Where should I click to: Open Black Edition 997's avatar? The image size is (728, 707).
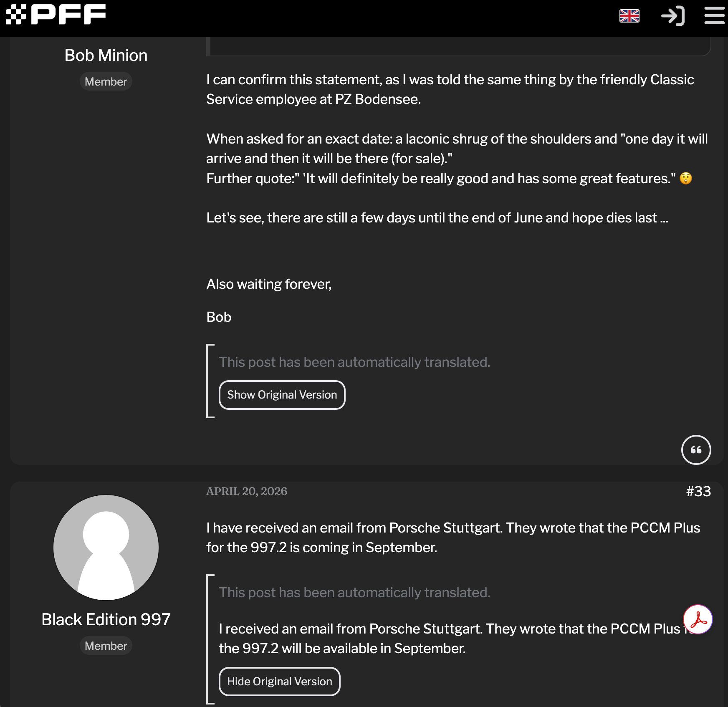(106, 548)
